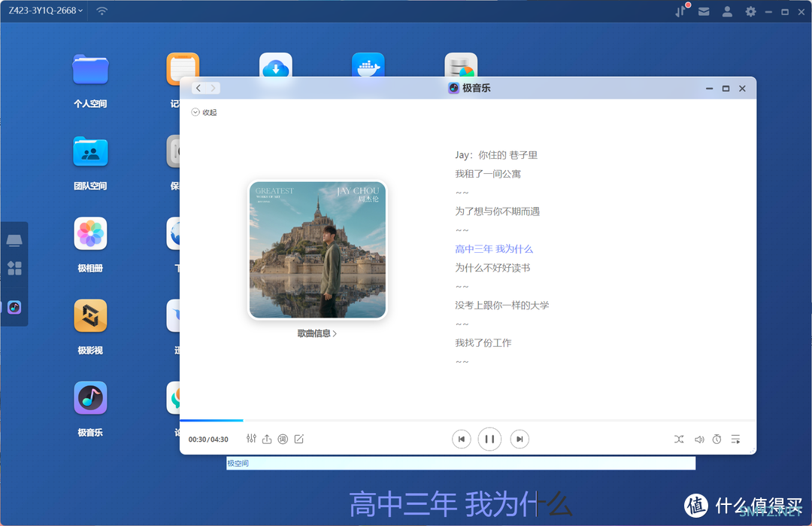The width and height of the screenshot is (812, 526).
Task: Open the 团队空间 shared folder icon
Action: click(90, 152)
